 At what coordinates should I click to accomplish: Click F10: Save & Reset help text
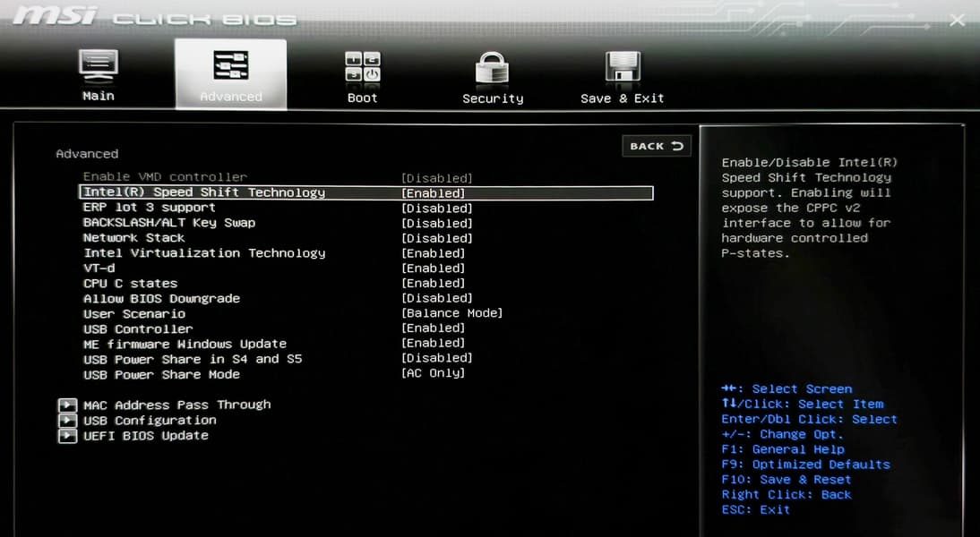(x=787, y=479)
